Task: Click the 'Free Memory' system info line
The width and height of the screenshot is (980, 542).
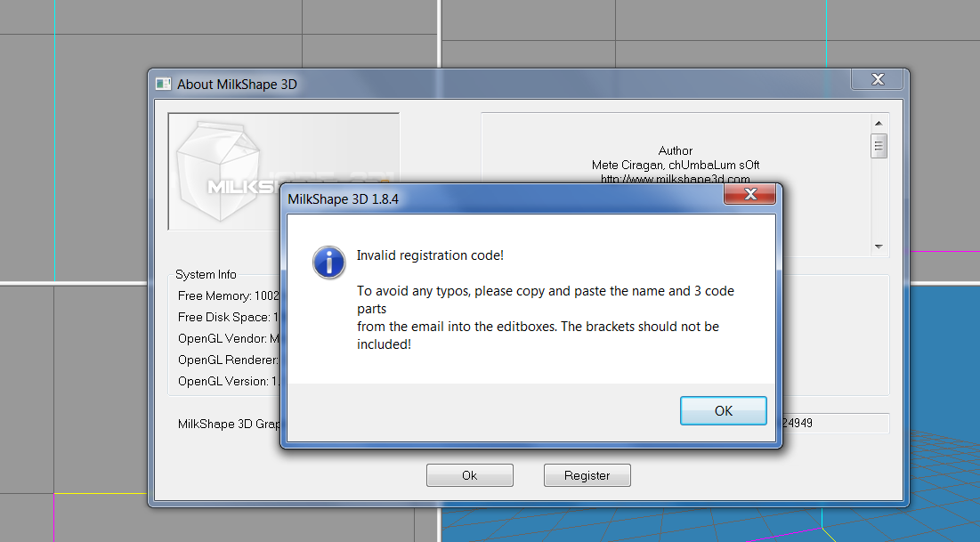Action: coord(228,295)
